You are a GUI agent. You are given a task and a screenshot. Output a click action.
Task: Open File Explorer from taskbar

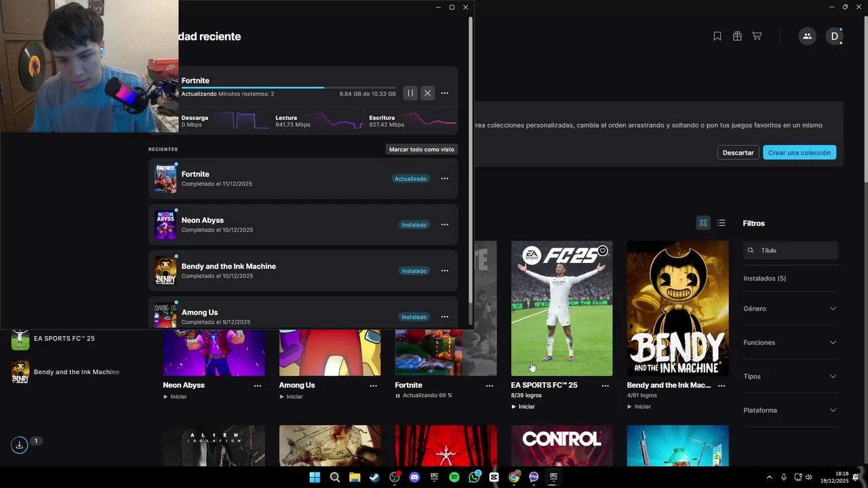pos(355,477)
